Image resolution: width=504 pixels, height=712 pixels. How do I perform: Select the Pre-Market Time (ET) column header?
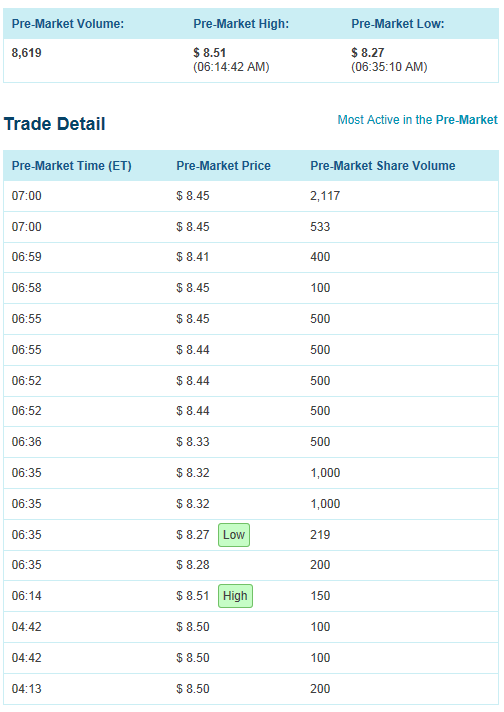click(x=72, y=166)
